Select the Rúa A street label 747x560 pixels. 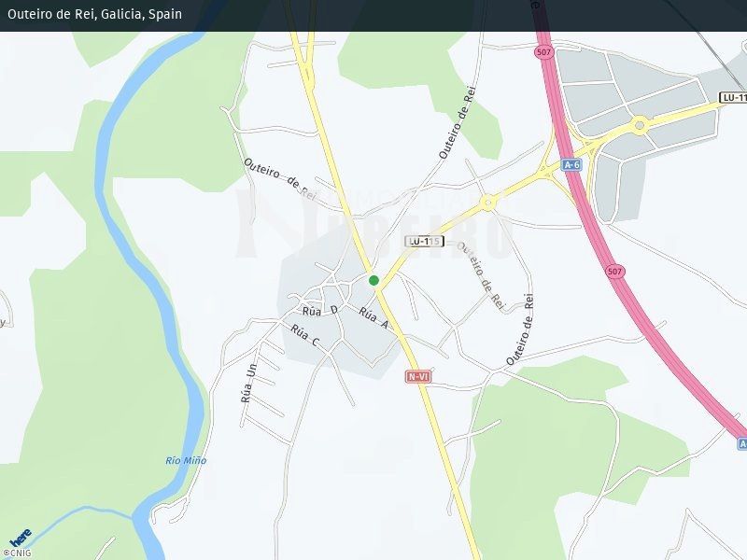point(373,319)
